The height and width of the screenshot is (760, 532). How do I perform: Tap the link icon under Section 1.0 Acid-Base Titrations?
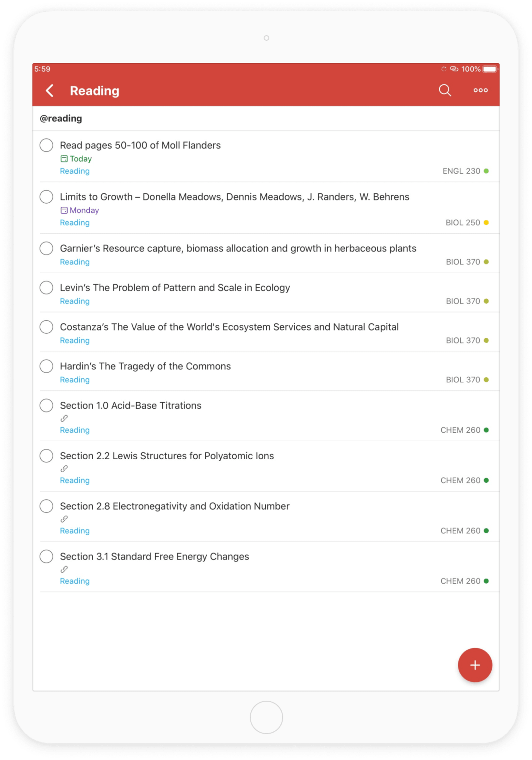[x=64, y=418]
